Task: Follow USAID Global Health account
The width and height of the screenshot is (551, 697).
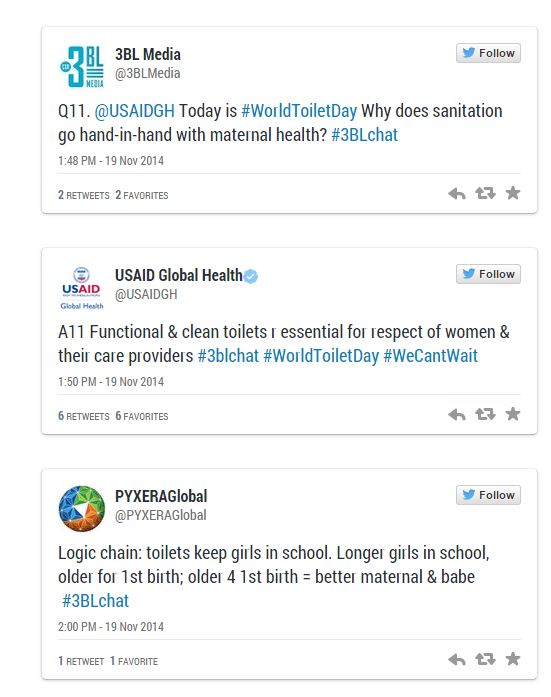Action: 488,274
